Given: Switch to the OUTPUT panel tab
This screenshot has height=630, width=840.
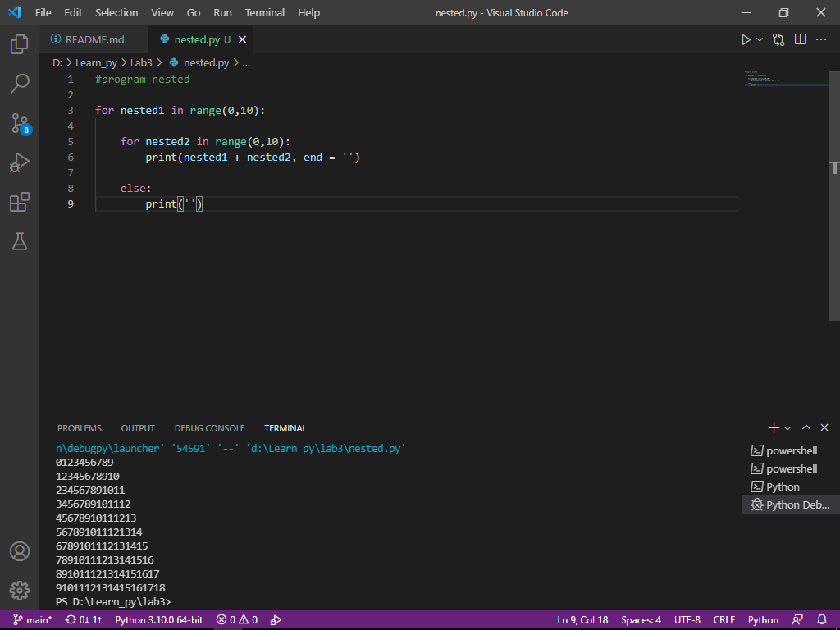Looking at the screenshot, I should 138,428.
